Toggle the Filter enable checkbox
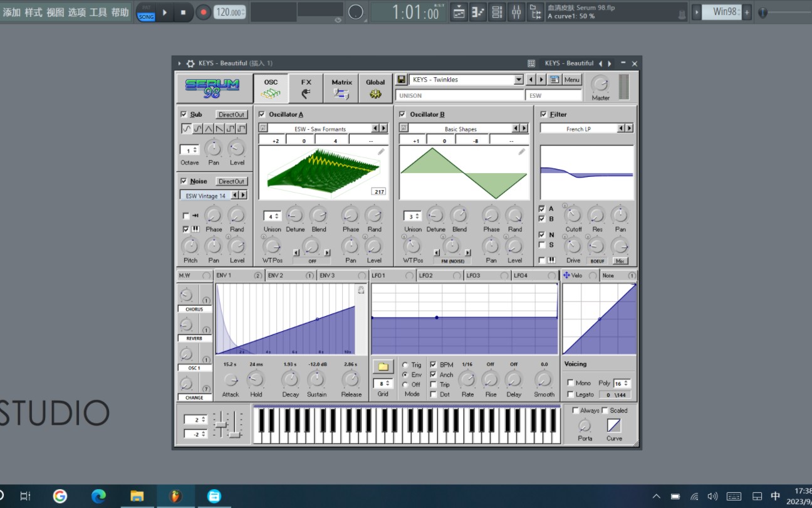The height and width of the screenshot is (508, 812). (543, 114)
